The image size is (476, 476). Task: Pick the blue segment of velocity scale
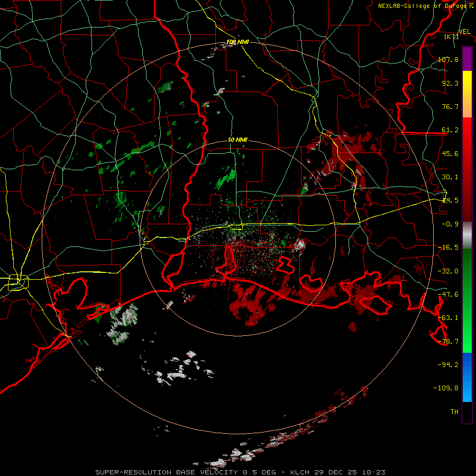tap(467, 377)
